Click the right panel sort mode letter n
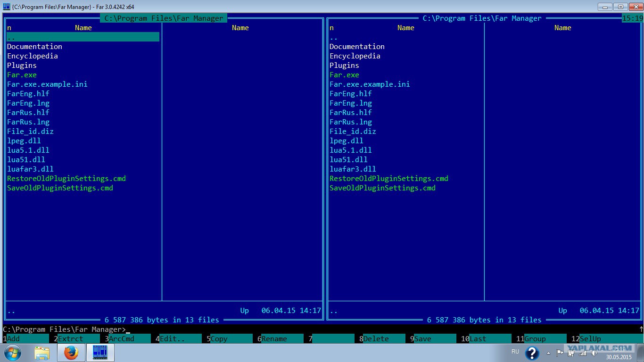 [x=331, y=28]
